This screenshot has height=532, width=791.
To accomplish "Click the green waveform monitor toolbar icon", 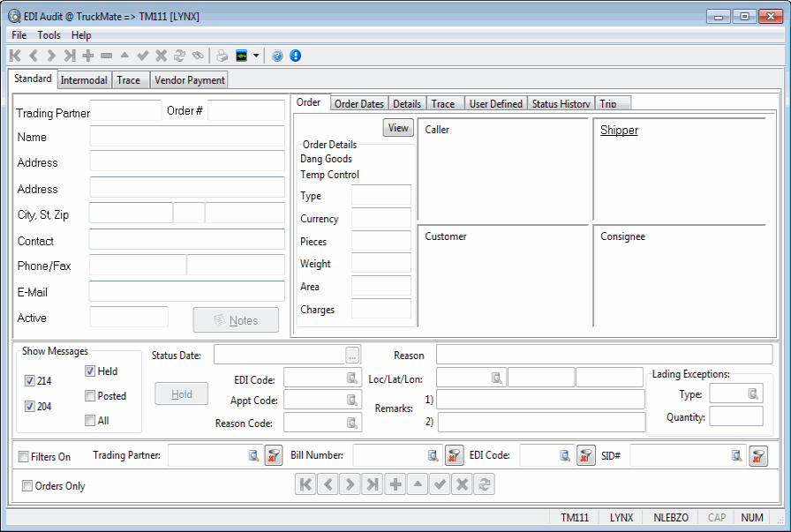I will 242,56.
